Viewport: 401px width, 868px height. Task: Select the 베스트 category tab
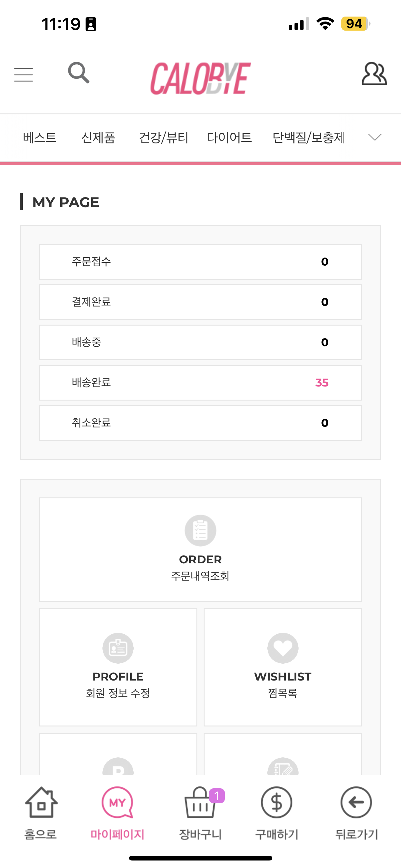coord(40,137)
